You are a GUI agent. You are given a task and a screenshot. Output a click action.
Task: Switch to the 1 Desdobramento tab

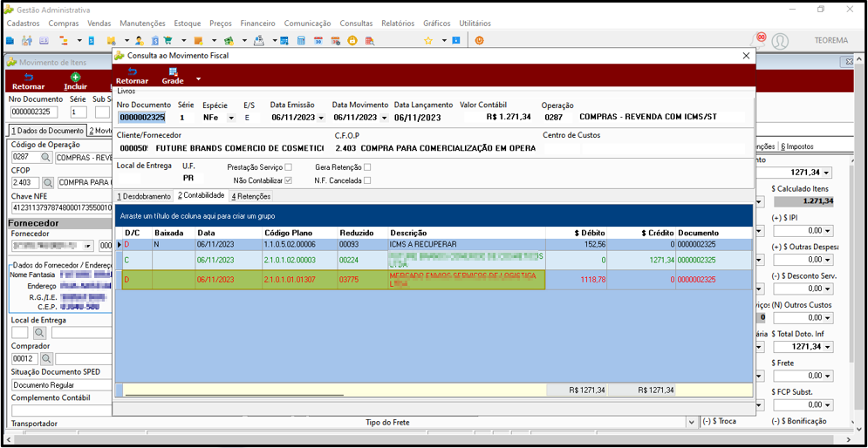tap(143, 196)
